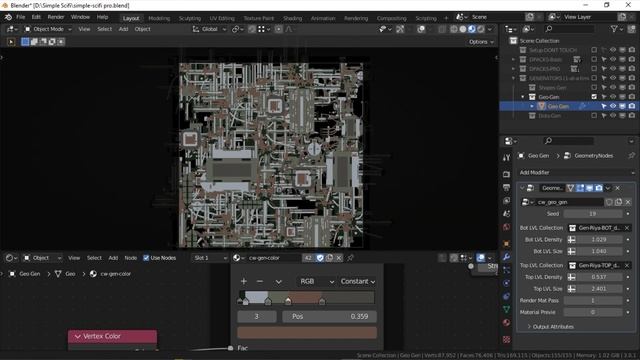Image resolution: width=640 pixels, height=360 pixels.
Task: Open the Object Mode dropdown
Action: pos(48,29)
